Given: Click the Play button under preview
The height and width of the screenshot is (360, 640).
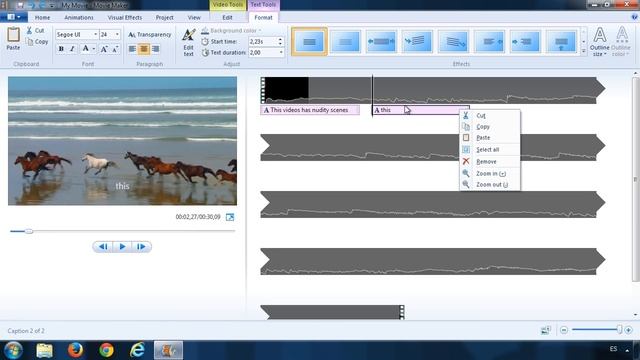Looking at the screenshot, I should click(122, 247).
